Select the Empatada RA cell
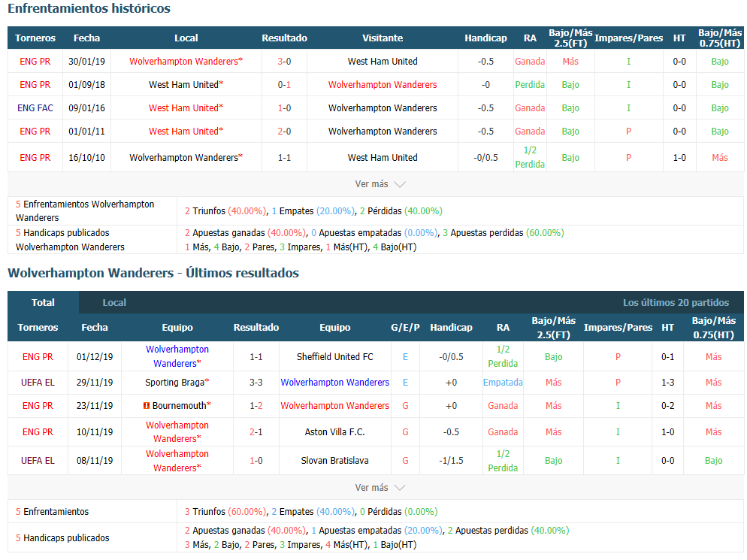Image resolution: width=747 pixels, height=560 pixels. [x=503, y=383]
